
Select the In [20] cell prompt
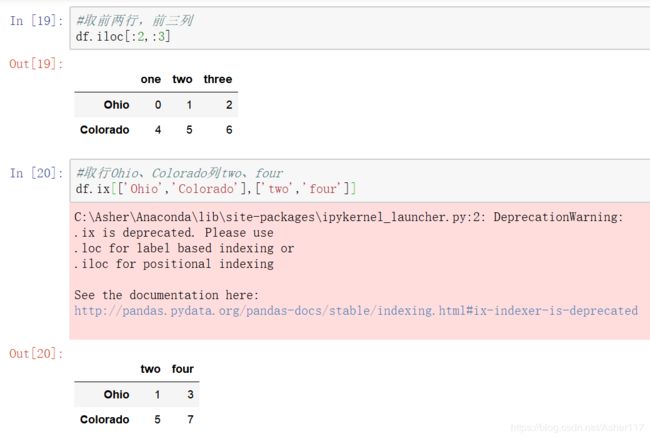click(x=36, y=173)
